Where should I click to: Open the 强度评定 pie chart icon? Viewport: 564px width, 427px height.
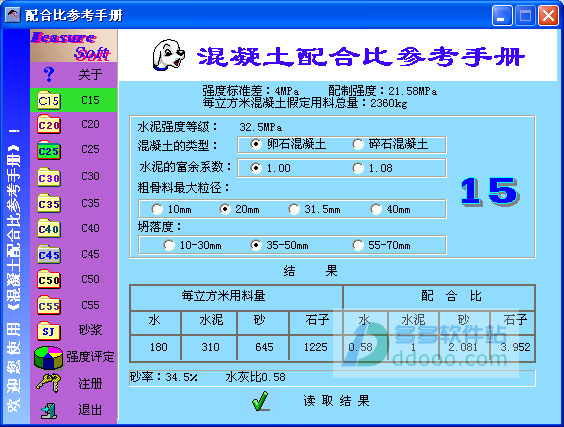[x=49, y=357]
